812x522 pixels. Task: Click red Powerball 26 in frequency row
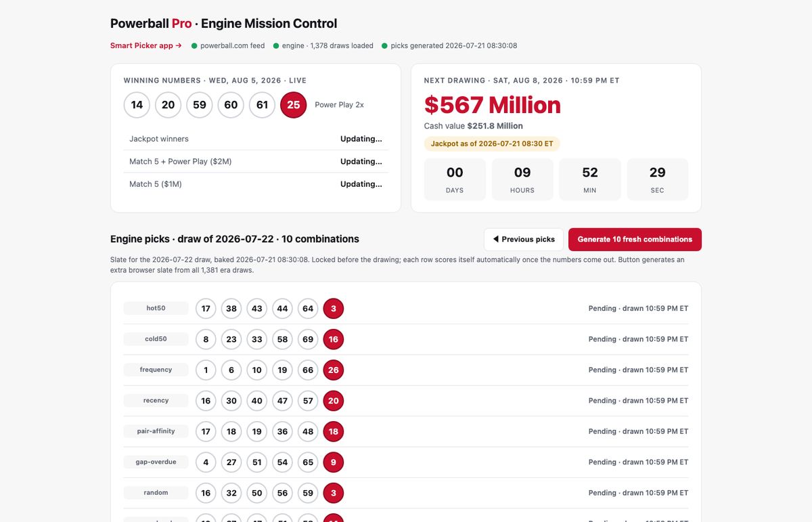pos(334,370)
